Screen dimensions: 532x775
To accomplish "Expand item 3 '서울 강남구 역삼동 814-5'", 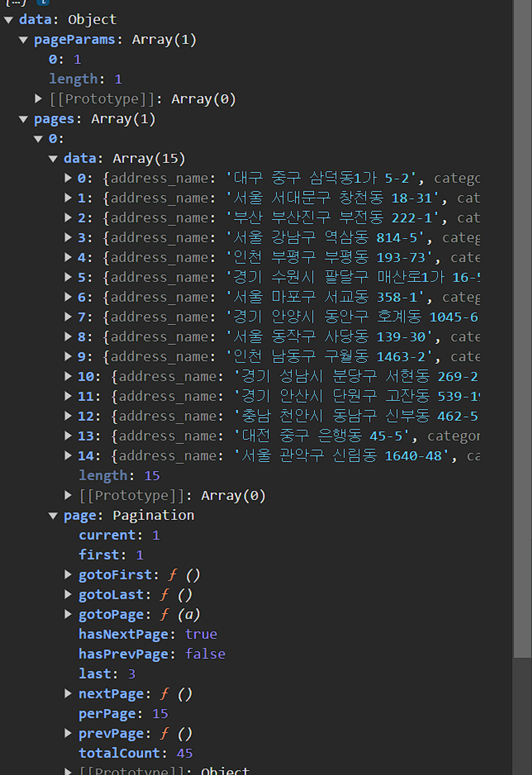I will click(68, 238).
